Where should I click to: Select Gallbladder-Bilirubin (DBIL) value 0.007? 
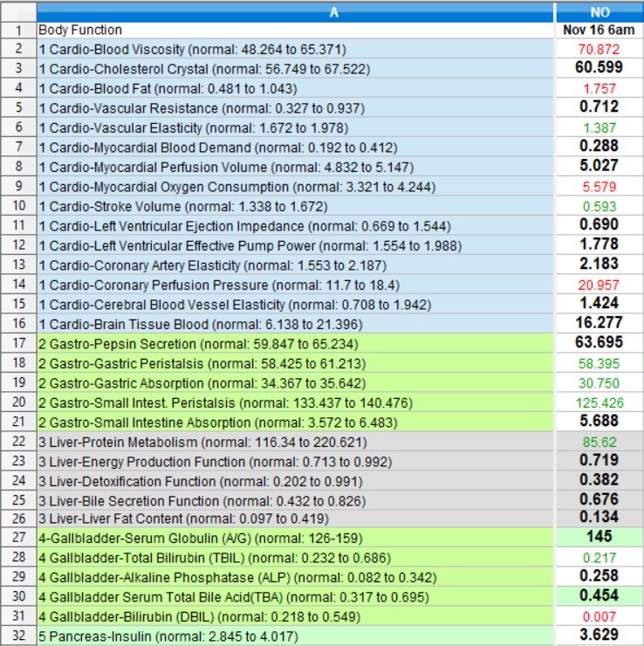tap(598, 616)
